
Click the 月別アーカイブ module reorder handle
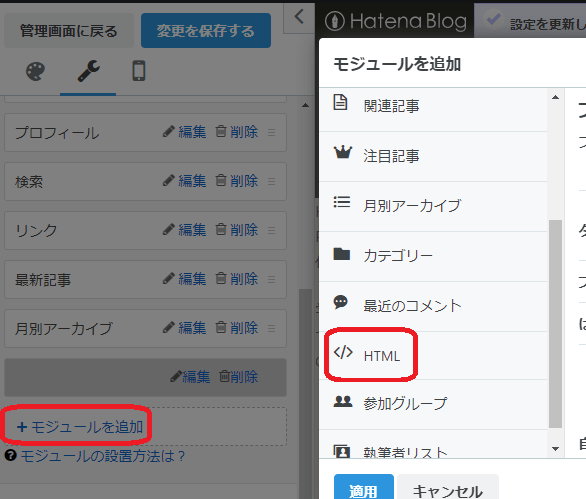(x=272, y=329)
